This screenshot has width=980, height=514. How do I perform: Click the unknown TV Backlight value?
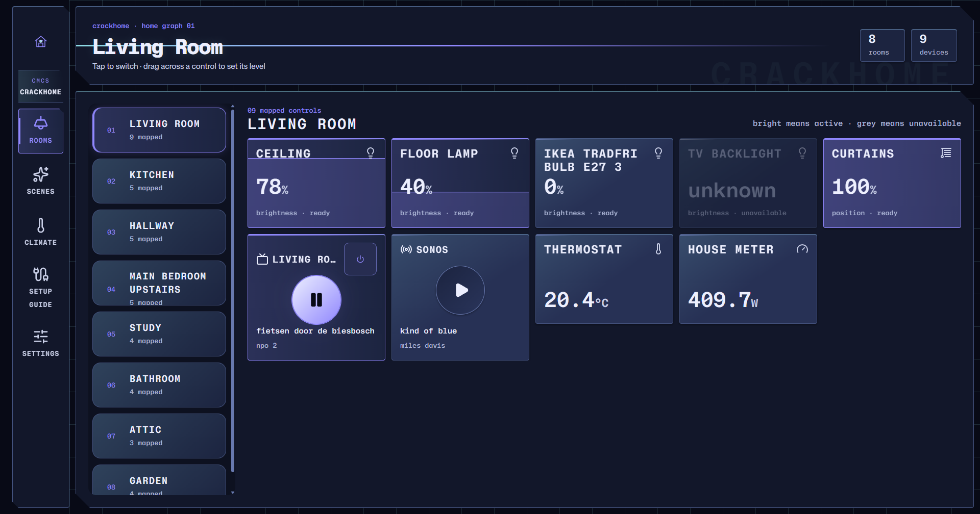[x=732, y=190]
